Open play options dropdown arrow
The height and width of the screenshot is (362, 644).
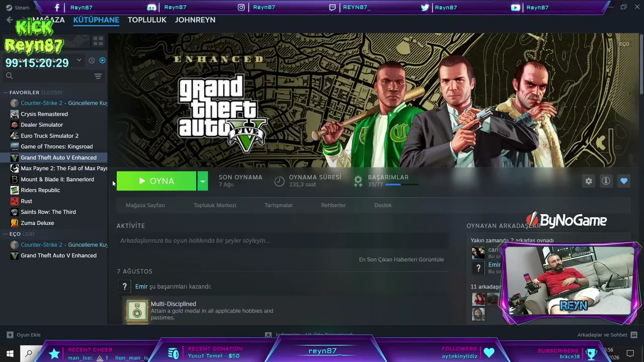(202, 181)
